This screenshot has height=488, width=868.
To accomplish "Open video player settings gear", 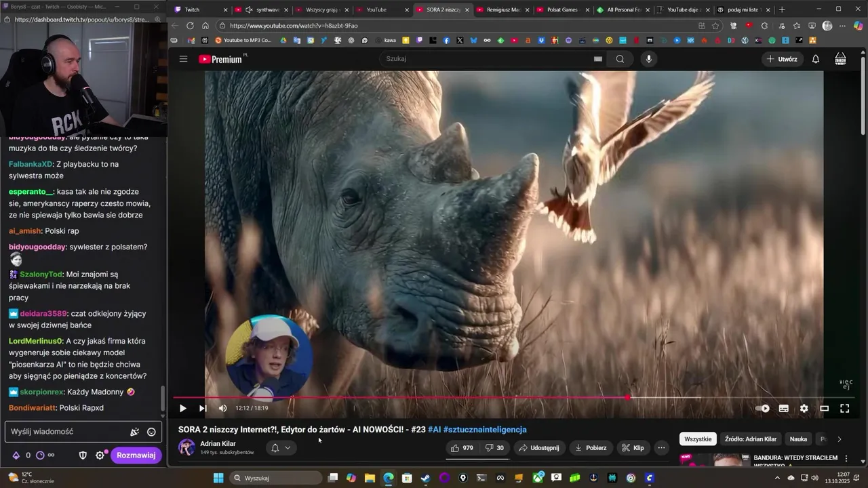I will pos(804,408).
